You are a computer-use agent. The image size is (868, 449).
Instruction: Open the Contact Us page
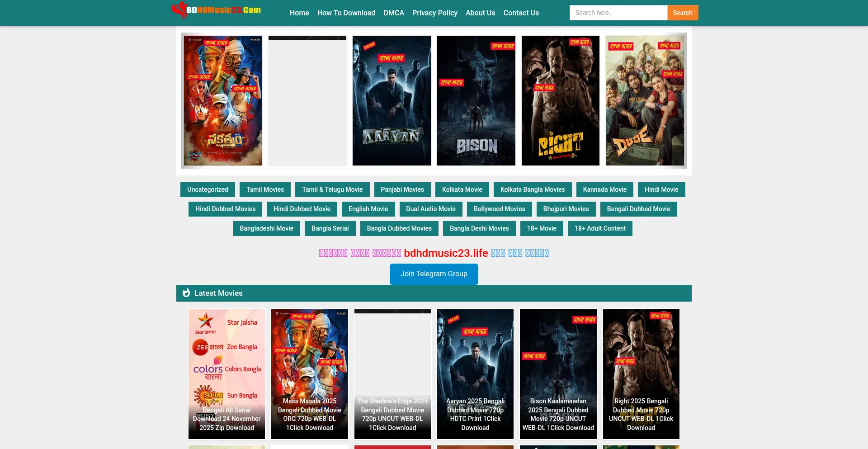(521, 13)
